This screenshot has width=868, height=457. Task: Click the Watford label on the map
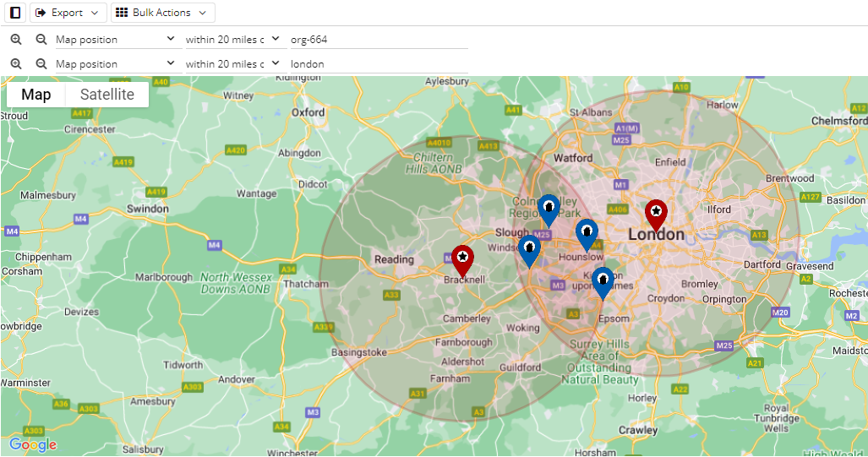pyautogui.click(x=573, y=158)
